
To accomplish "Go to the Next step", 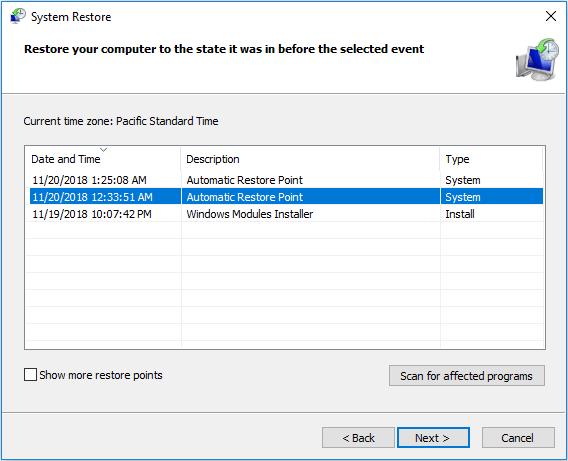I will (433, 438).
